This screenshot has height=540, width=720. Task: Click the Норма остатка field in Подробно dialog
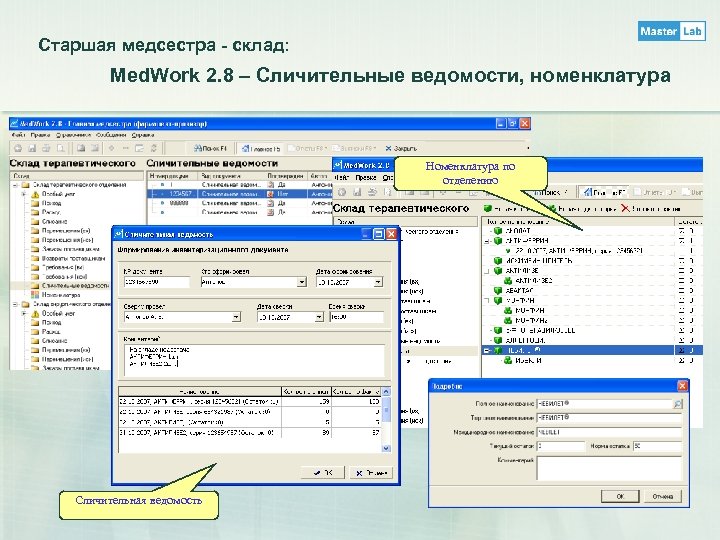[657, 446]
